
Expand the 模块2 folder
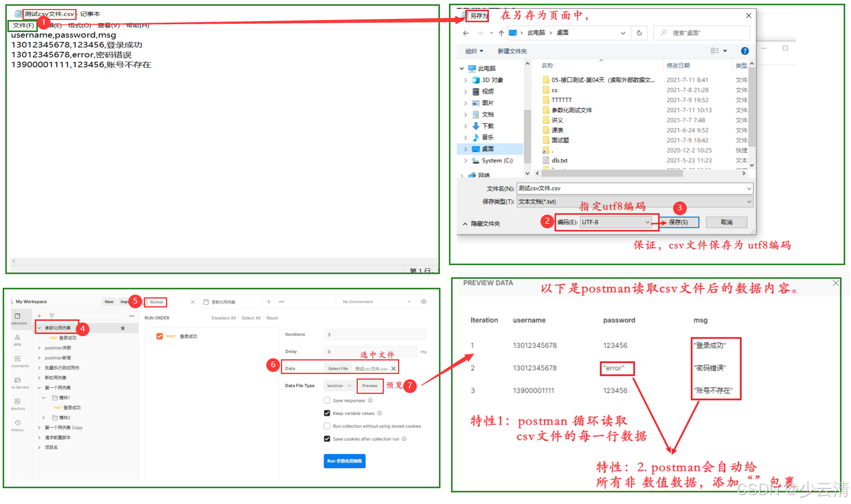pos(44,418)
